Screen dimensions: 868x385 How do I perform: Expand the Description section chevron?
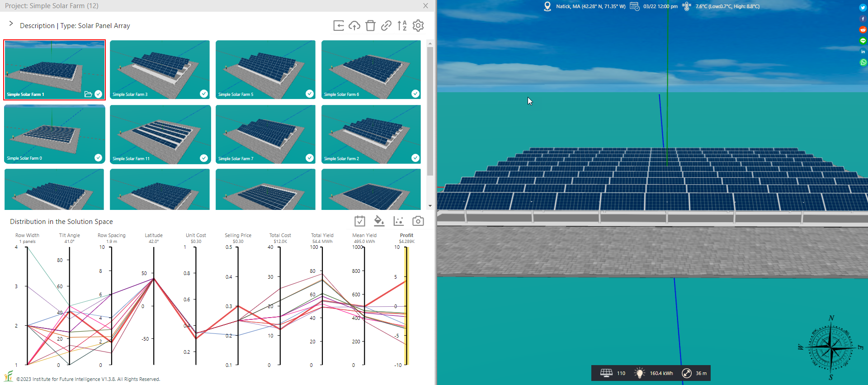pos(11,24)
